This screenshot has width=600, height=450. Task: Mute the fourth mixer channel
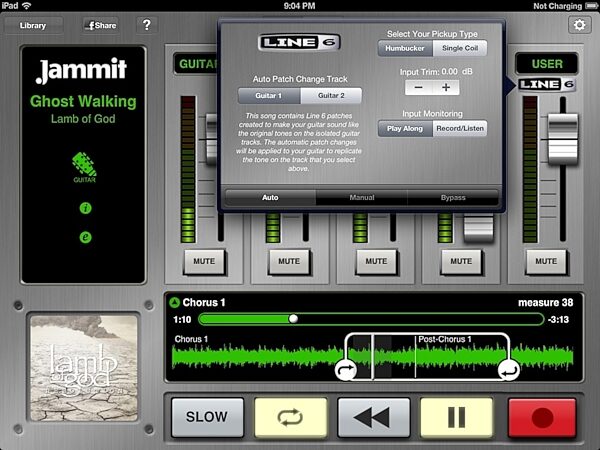pyautogui.click(x=461, y=261)
